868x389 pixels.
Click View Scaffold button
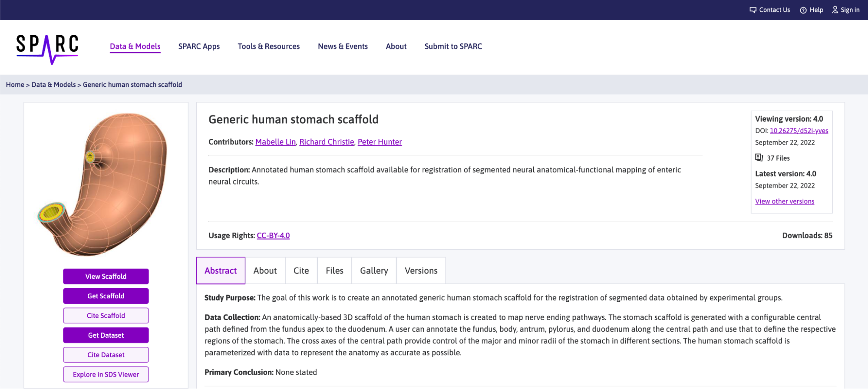pos(106,277)
